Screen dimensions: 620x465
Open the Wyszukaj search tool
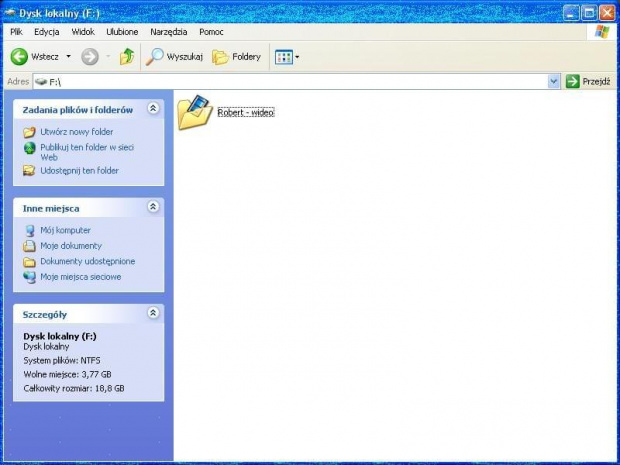coord(175,57)
